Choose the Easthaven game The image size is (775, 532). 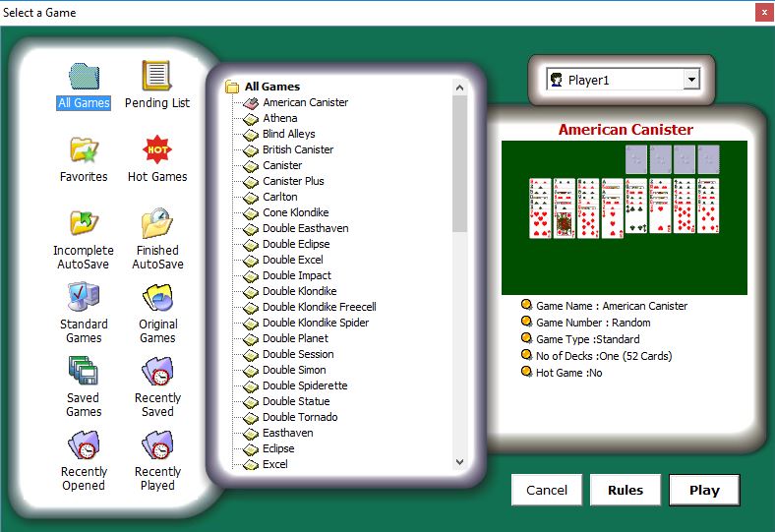287,434
